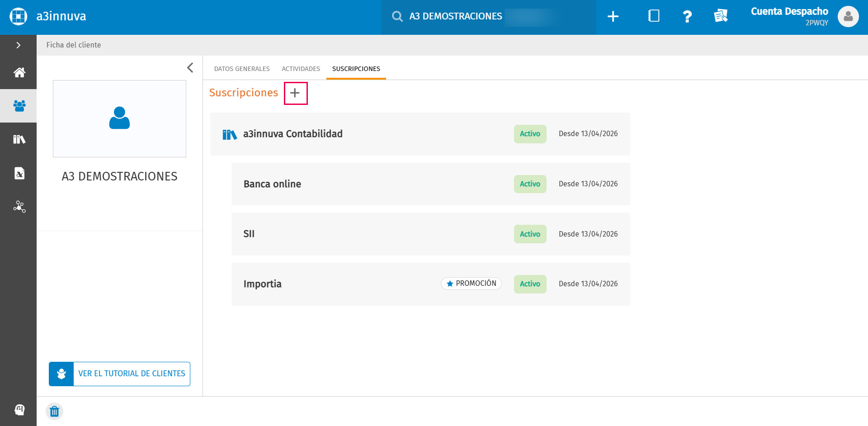
Task: Open the document file icon in sidebar
Action: [19, 173]
